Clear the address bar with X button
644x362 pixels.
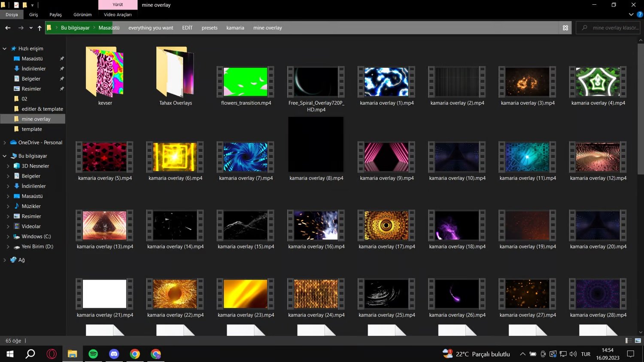pos(565,28)
